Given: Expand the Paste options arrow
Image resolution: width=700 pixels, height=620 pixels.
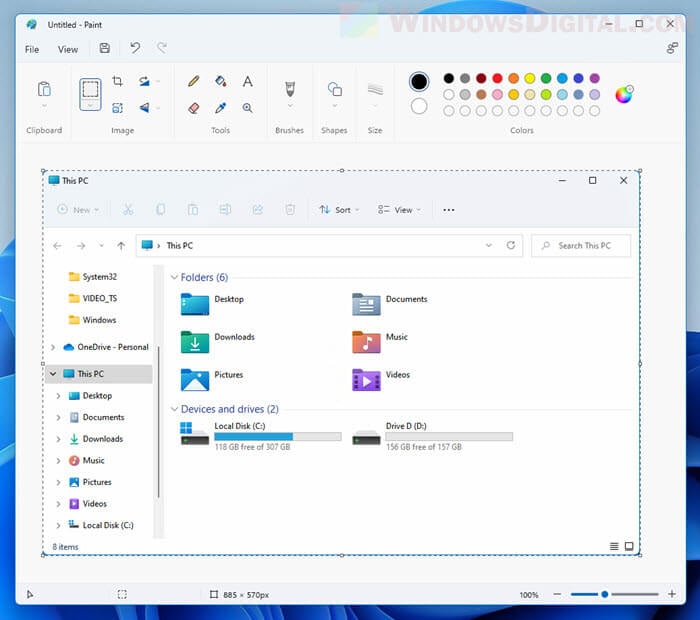Looking at the screenshot, I should 44,106.
